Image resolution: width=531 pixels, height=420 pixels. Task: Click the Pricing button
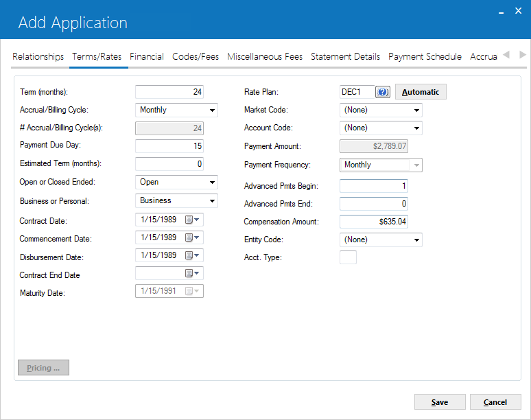[43, 368]
